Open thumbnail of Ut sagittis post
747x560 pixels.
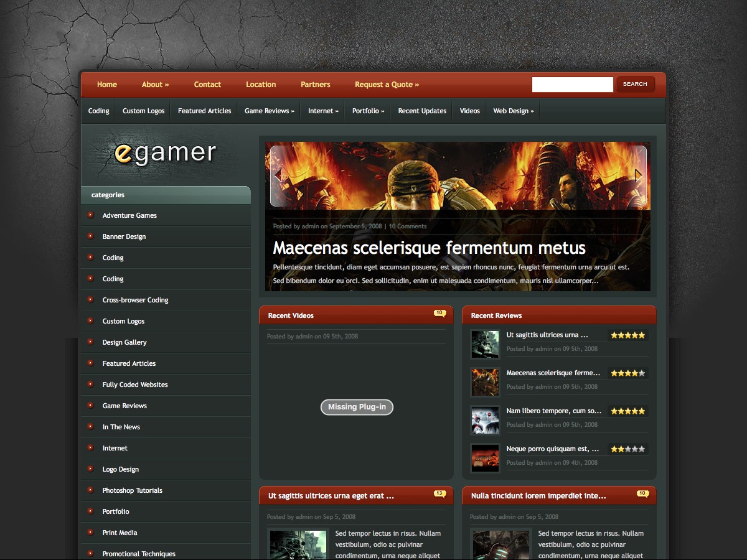298,544
